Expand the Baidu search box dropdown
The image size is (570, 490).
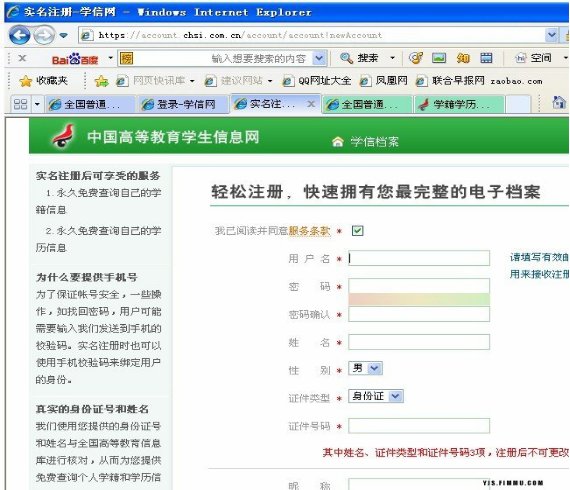(x=319, y=59)
